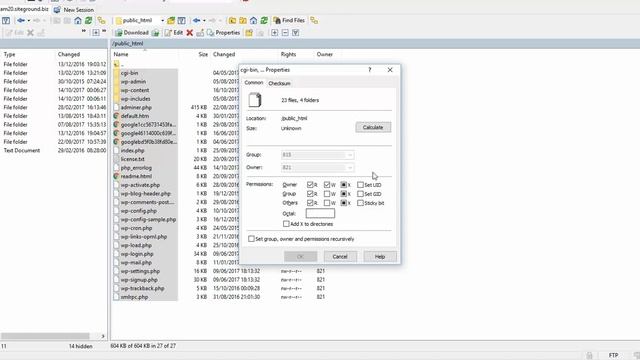The image size is (640, 360).
Task: Click the Download toolbar button
Action: point(131,33)
